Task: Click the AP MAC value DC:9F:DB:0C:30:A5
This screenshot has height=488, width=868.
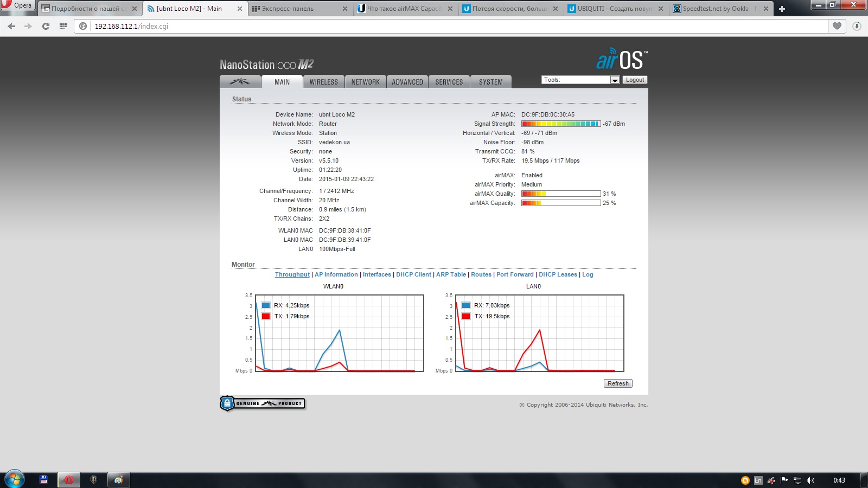Action: coord(548,114)
